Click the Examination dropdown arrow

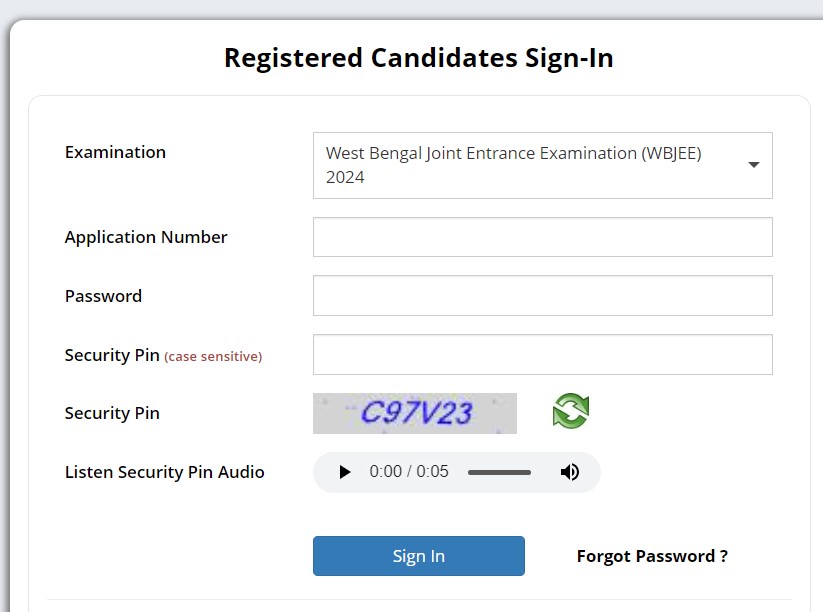point(753,166)
